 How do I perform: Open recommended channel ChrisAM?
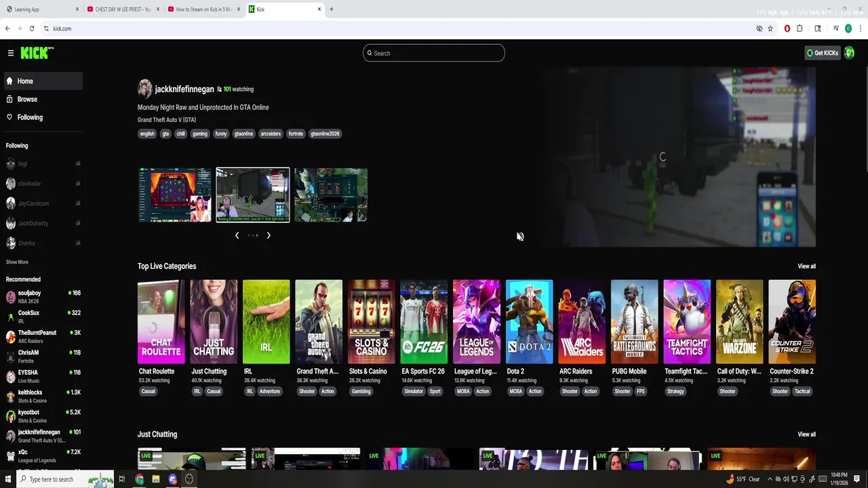click(43, 357)
